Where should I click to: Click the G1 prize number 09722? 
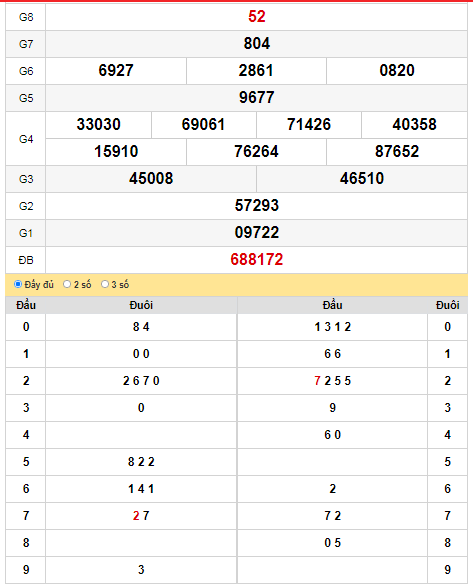click(257, 232)
